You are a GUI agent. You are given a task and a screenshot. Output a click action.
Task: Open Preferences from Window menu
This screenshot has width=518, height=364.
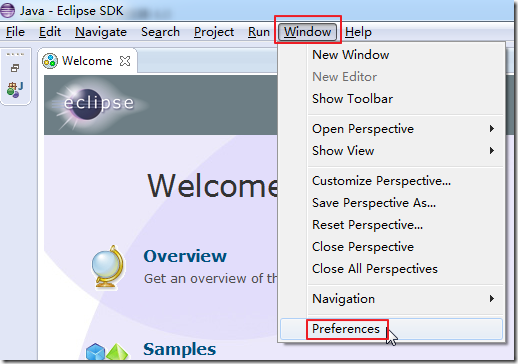click(x=391, y=329)
